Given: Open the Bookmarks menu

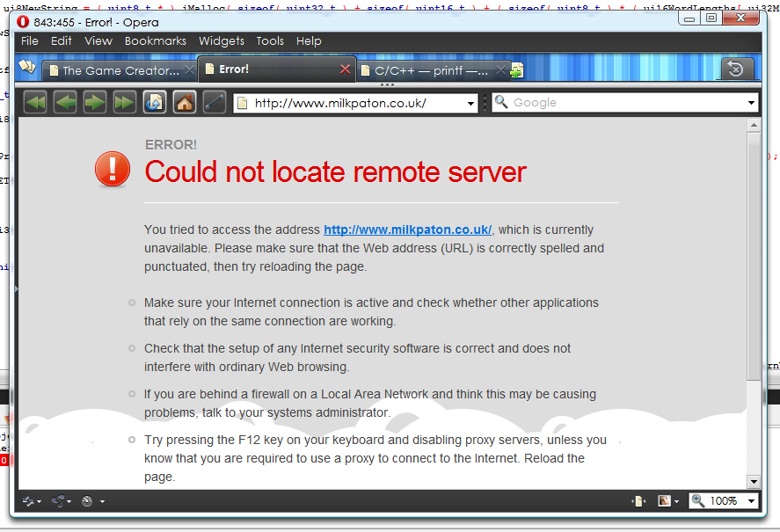Looking at the screenshot, I should (156, 41).
